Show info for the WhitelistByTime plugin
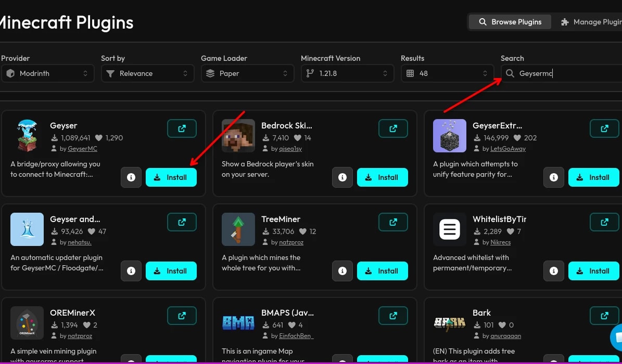This screenshot has width=622, height=364. [x=554, y=271]
